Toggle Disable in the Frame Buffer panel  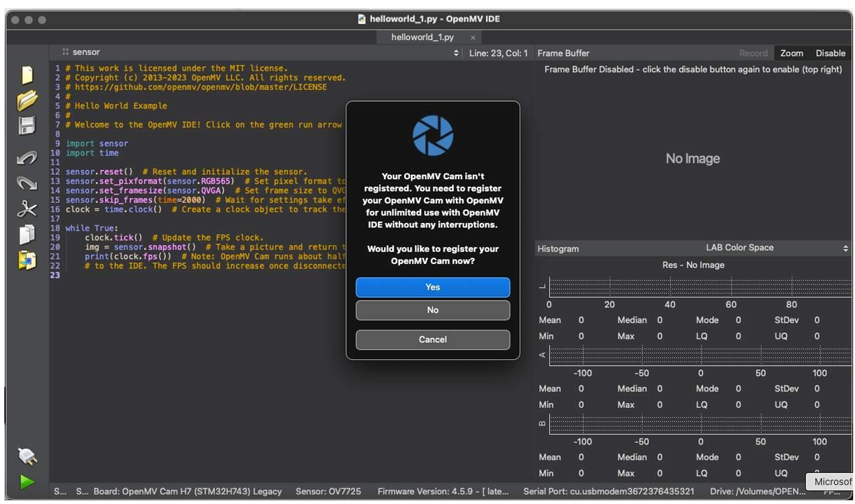tap(831, 53)
